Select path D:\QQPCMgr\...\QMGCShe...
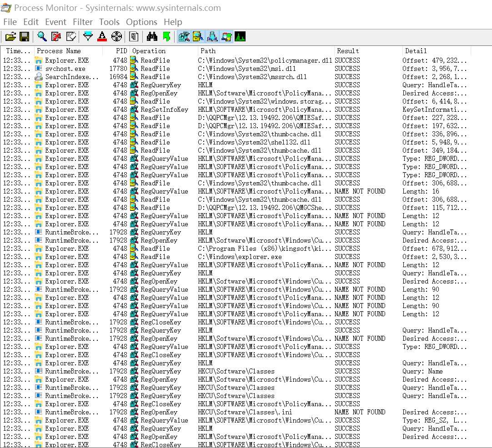The height and width of the screenshot is (448, 492). tap(265, 208)
